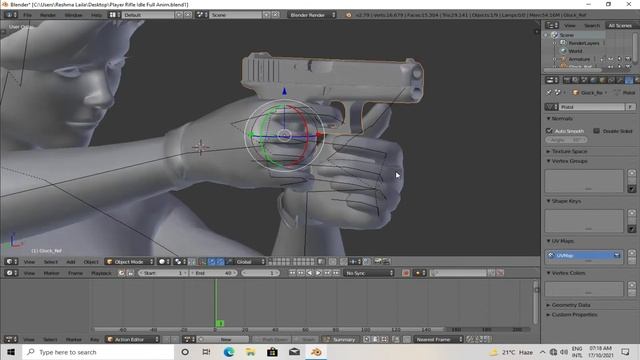Jump to the first frame
The image size is (640, 360).
click(x=292, y=273)
